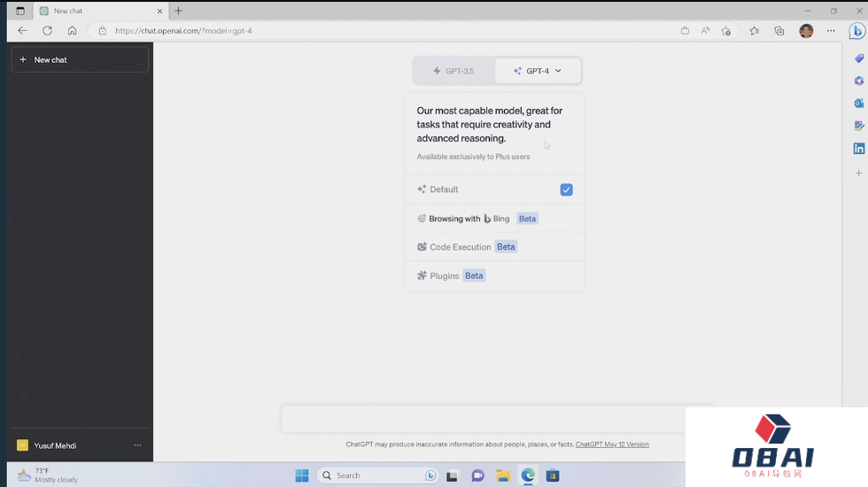This screenshot has width=868, height=487.
Task: Click the Windows Start button
Action: point(302,475)
